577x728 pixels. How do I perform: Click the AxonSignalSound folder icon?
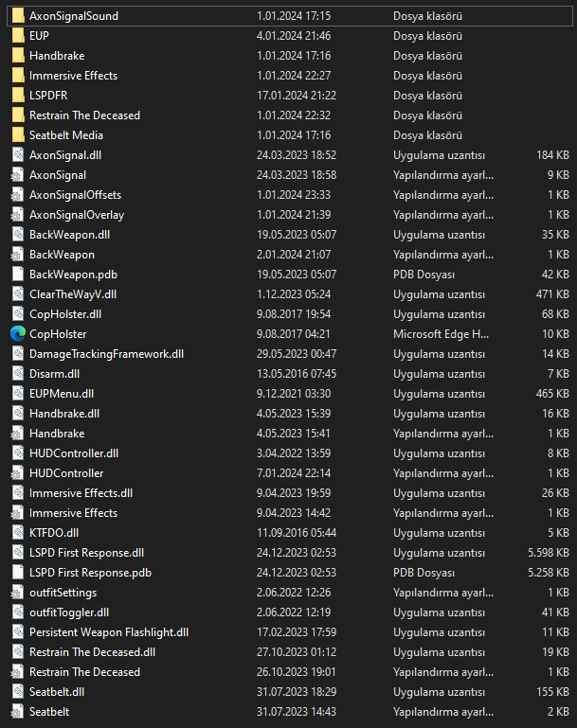pyautogui.click(x=18, y=16)
